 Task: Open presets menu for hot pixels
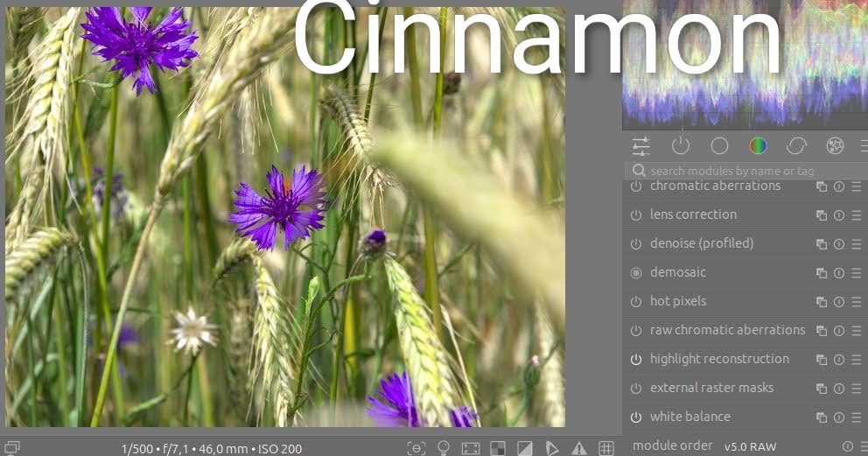[857, 302]
